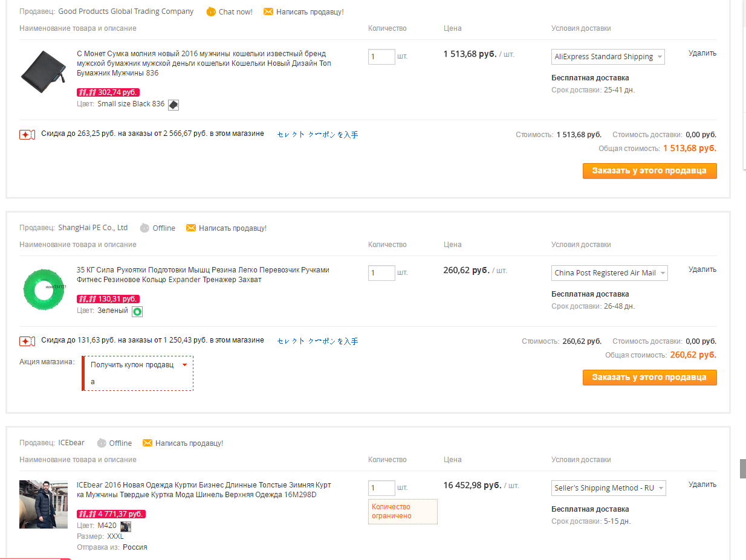Click coupon icon in the wallet seller section

[27, 134]
